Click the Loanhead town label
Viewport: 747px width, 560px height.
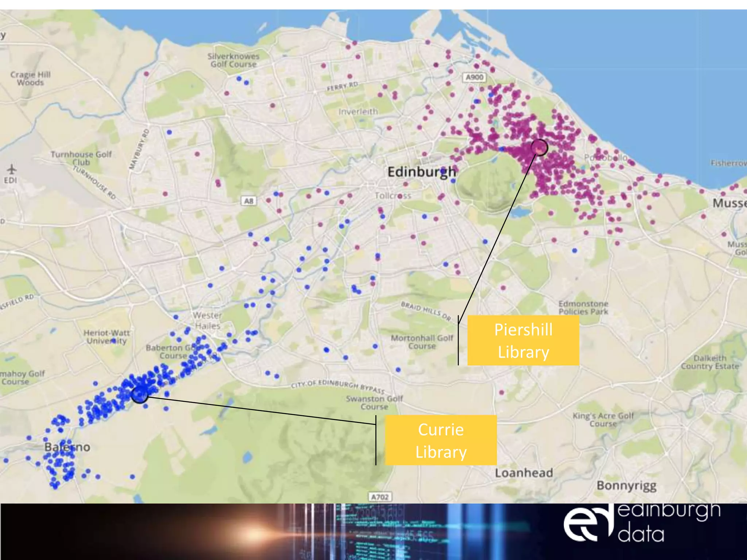[524, 473]
